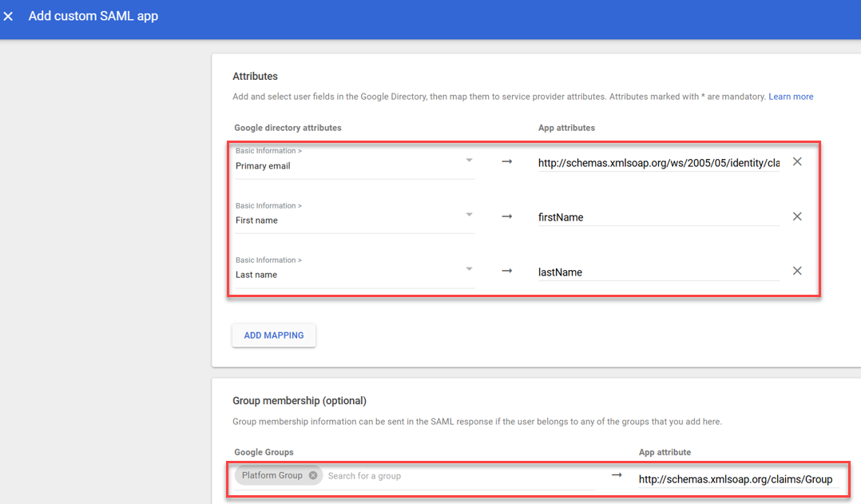The width and height of the screenshot is (861, 504).
Task: Remove the Platform Group chip
Action: pyautogui.click(x=313, y=475)
